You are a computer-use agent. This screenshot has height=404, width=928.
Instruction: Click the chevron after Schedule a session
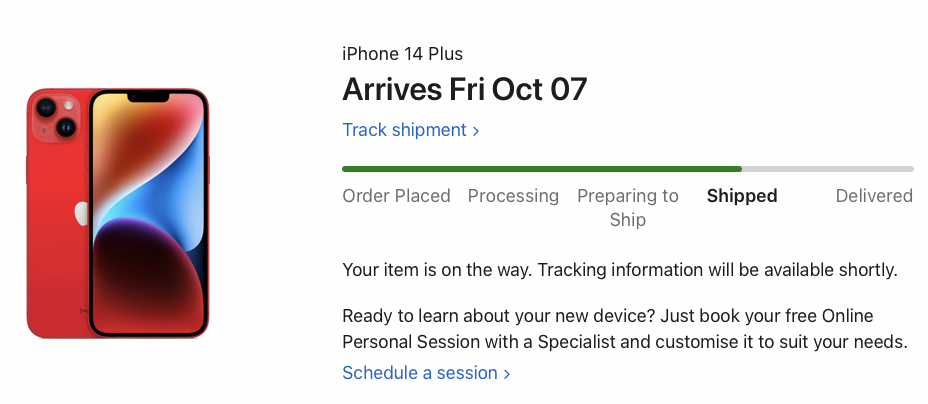(x=507, y=374)
